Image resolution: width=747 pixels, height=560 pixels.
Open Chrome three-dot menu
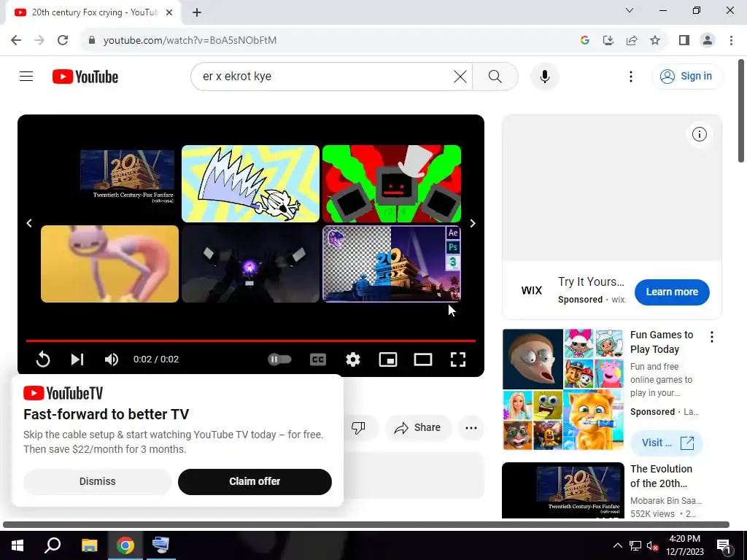pyautogui.click(x=731, y=40)
